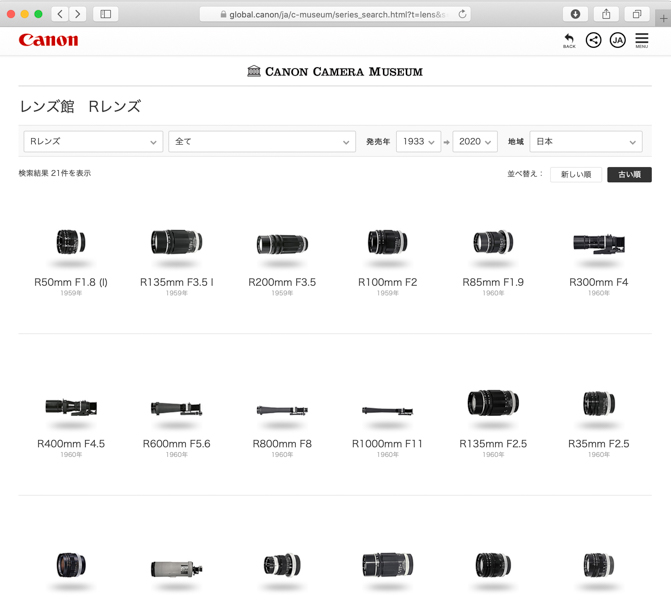Show Safari tab overview icon

pyautogui.click(x=637, y=14)
